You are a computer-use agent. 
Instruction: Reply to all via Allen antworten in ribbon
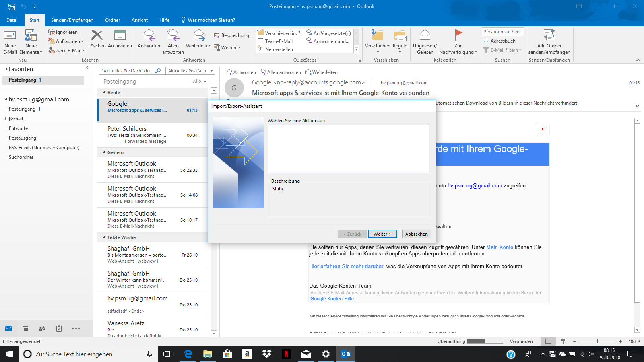(x=173, y=42)
